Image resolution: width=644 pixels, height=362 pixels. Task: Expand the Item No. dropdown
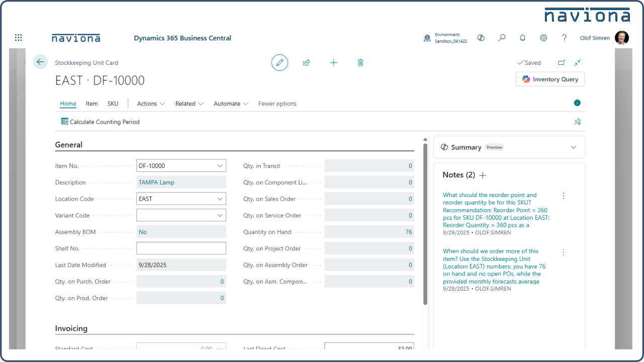click(x=220, y=166)
